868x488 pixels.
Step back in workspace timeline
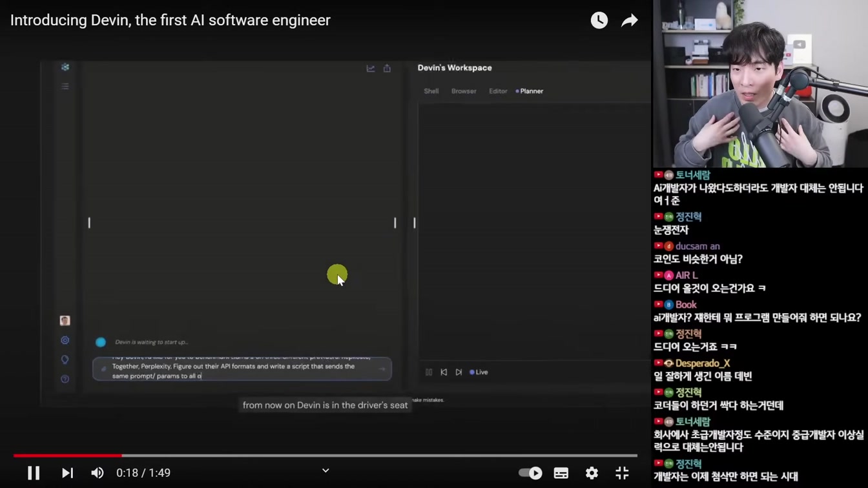click(444, 372)
